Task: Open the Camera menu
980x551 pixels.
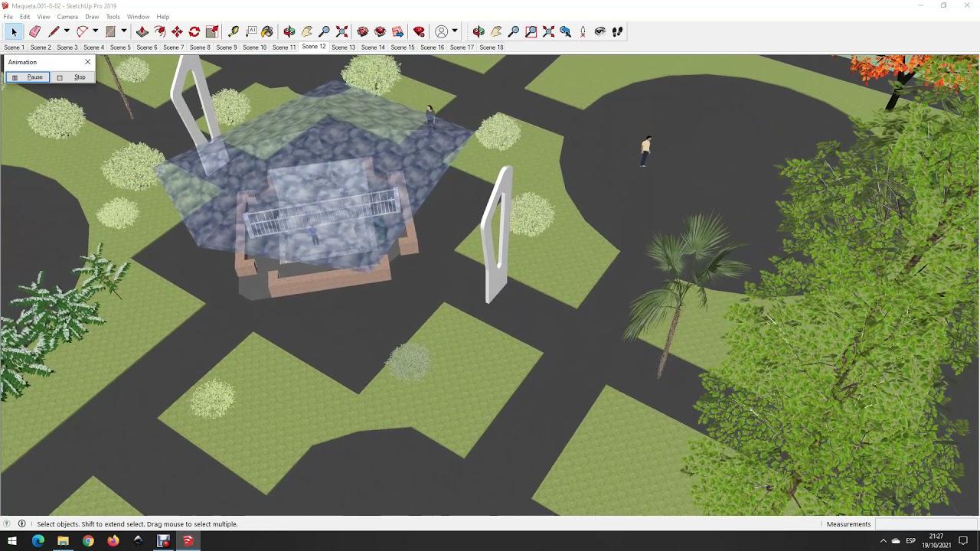Action: (67, 16)
